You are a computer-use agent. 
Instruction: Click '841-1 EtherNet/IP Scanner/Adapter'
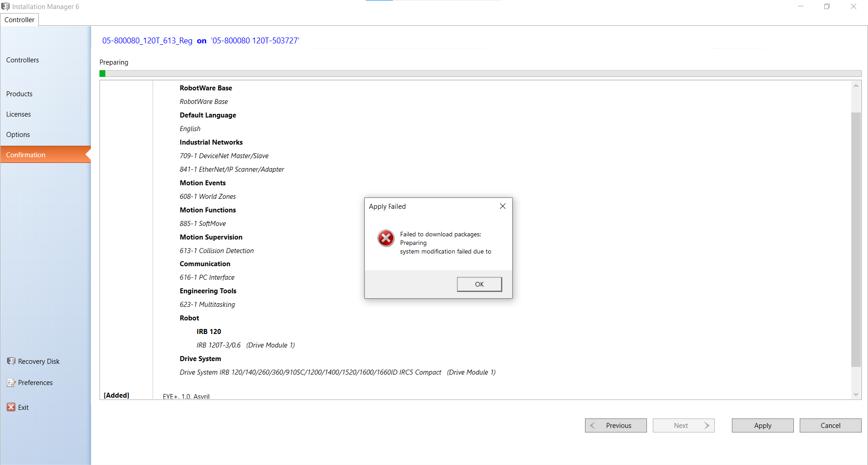click(x=232, y=169)
